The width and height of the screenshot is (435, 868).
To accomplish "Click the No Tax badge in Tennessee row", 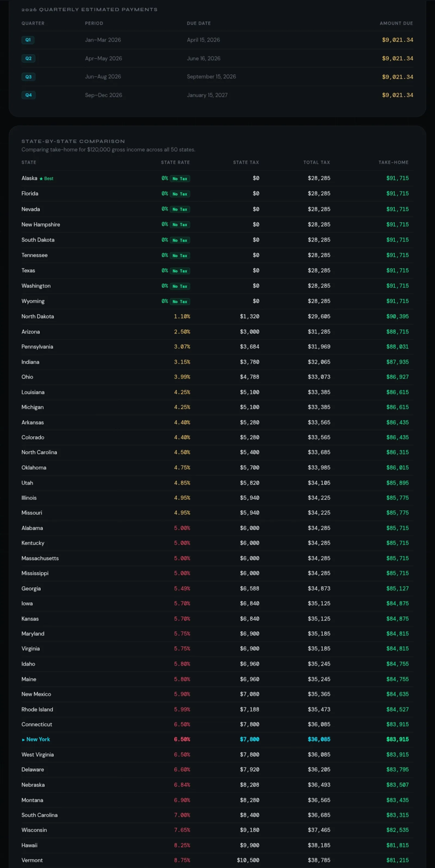I will (x=180, y=256).
